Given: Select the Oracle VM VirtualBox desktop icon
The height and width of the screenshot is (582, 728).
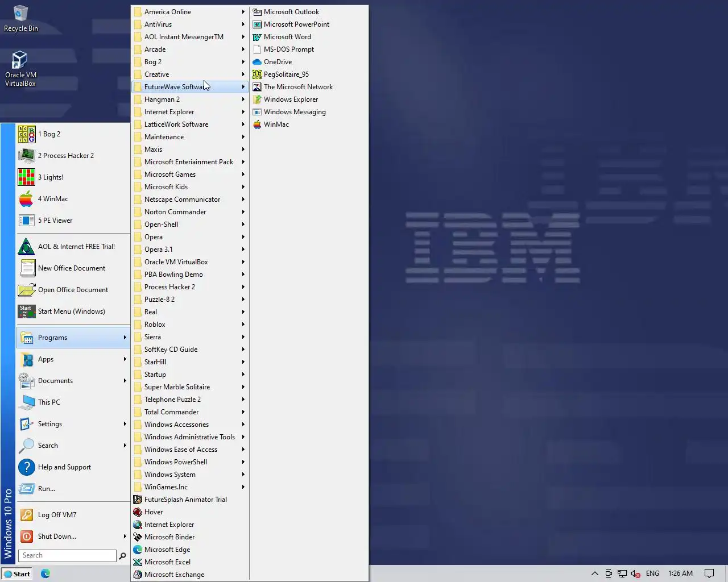Looking at the screenshot, I should [x=20, y=69].
